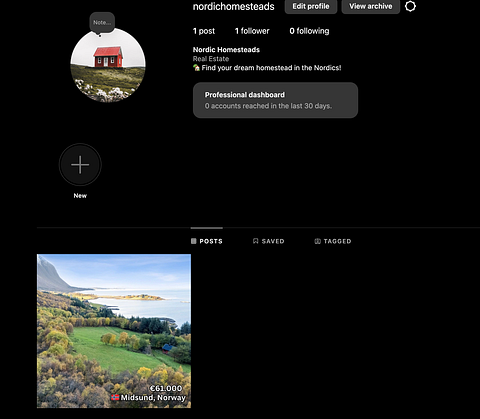View the 0 following list
The width and height of the screenshot is (480, 419).
309,31
